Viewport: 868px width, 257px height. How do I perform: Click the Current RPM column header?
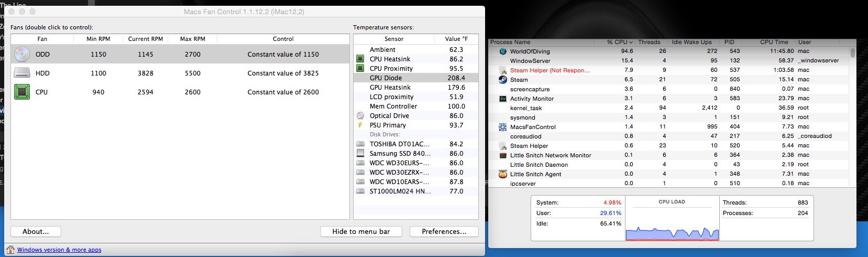click(146, 39)
